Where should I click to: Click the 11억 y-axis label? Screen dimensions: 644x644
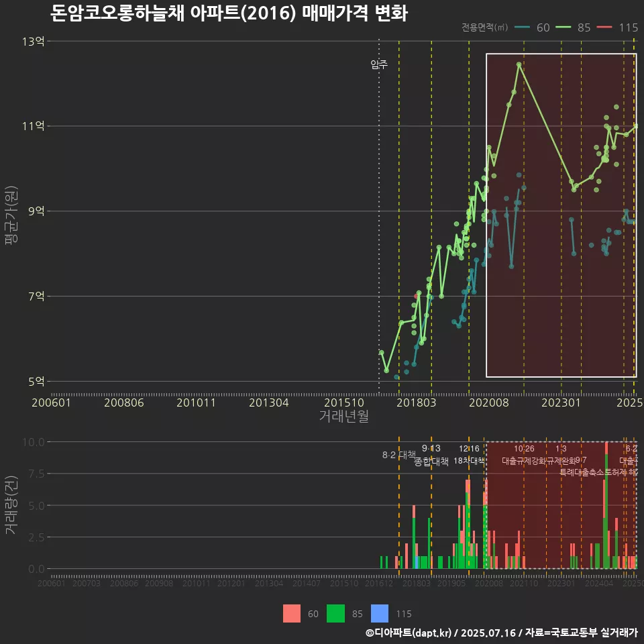(x=34, y=126)
